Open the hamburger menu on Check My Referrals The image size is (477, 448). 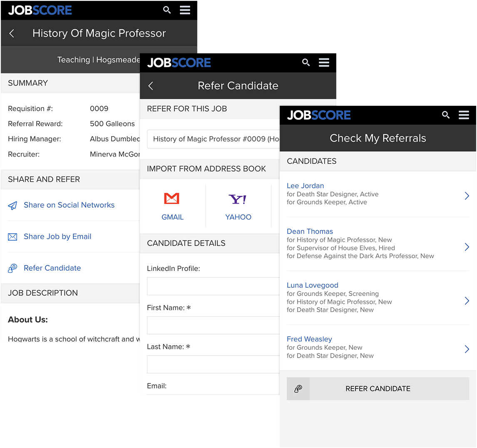[464, 115]
